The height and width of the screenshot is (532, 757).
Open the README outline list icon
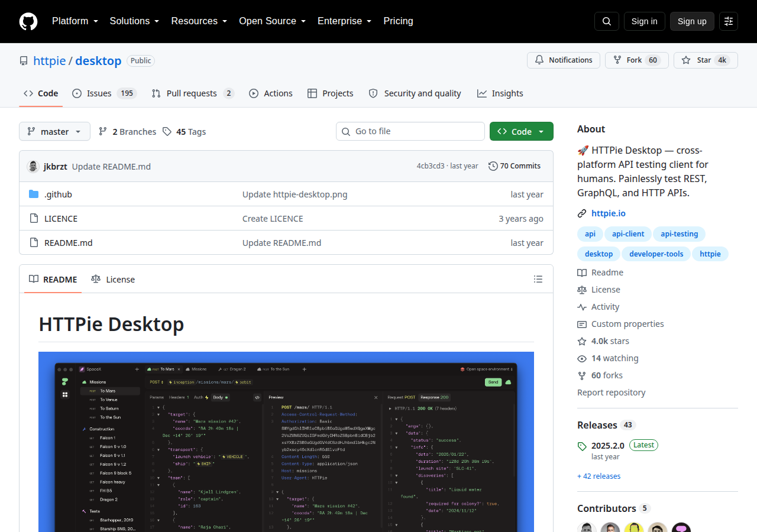click(538, 279)
